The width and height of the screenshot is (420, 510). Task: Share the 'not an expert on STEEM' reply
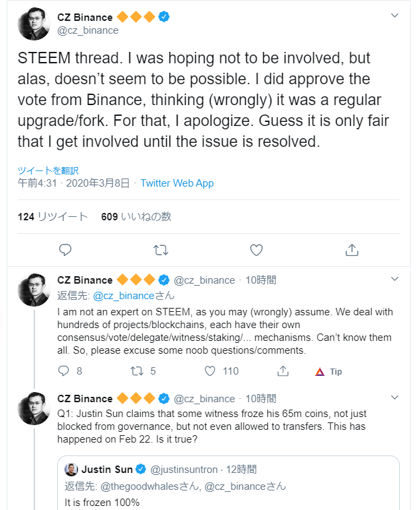(283, 371)
